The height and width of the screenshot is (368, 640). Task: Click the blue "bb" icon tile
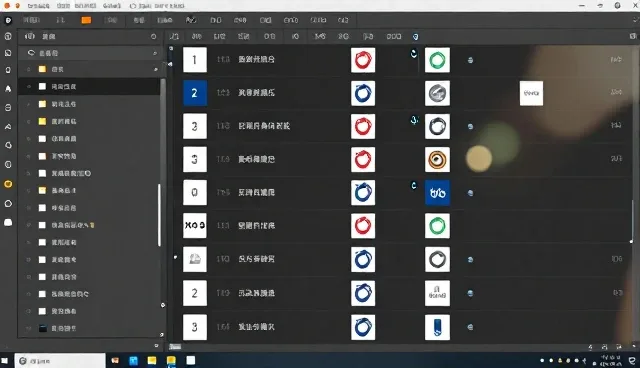click(x=437, y=193)
